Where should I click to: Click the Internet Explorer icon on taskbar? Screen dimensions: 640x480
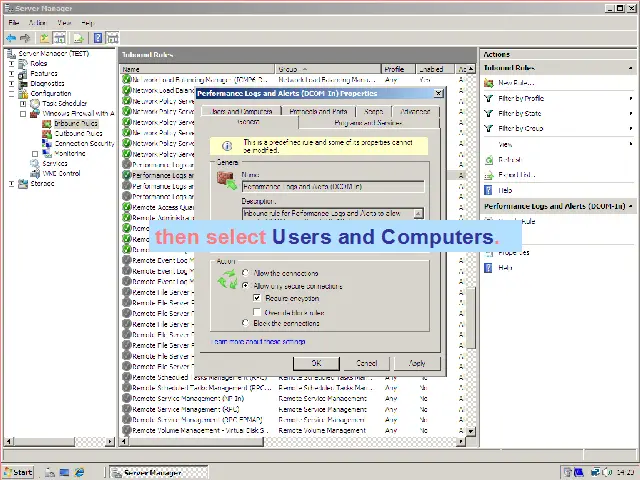tap(79, 472)
